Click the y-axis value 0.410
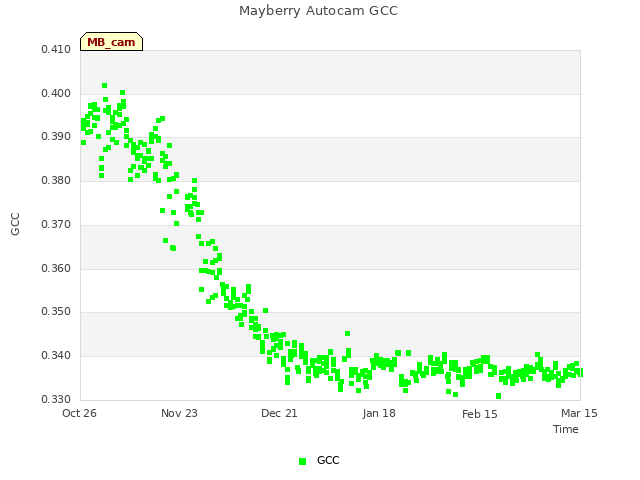This screenshot has width=640, height=480. tap(56, 49)
